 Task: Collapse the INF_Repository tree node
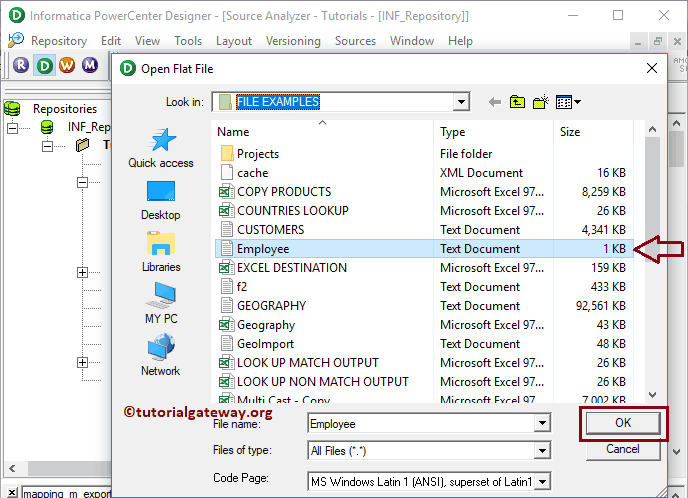click(12, 128)
